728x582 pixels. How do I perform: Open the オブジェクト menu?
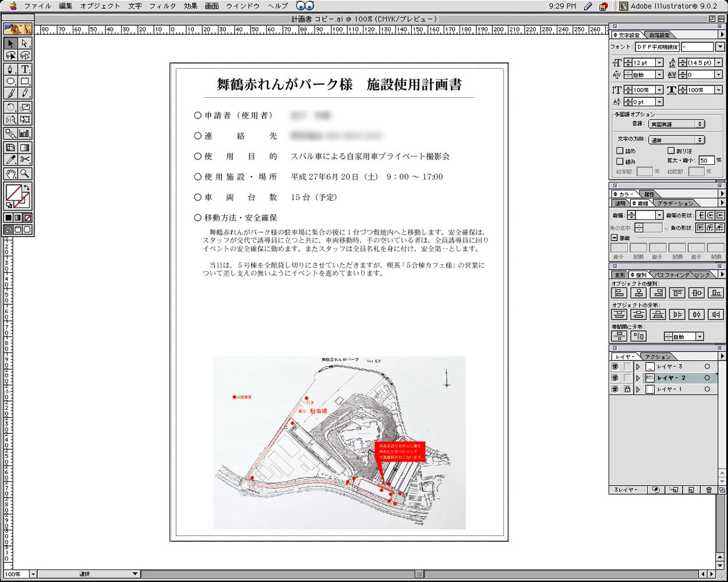[x=100, y=6]
